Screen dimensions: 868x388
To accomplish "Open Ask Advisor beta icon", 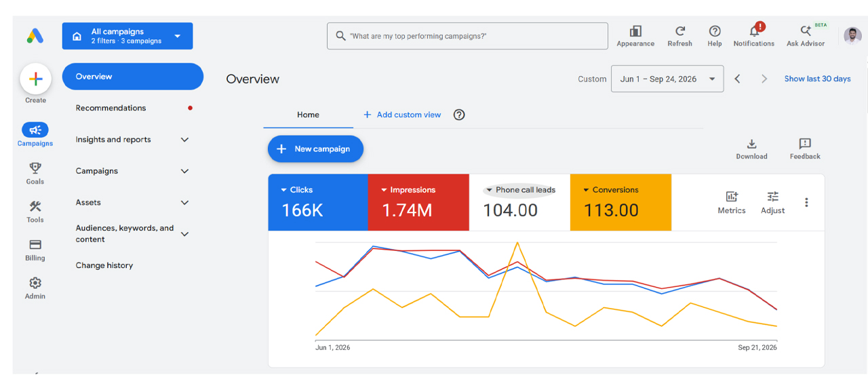I will (806, 31).
